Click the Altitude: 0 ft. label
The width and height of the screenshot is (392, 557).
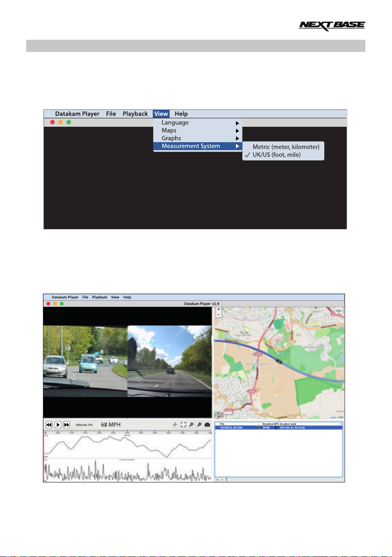click(84, 425)
